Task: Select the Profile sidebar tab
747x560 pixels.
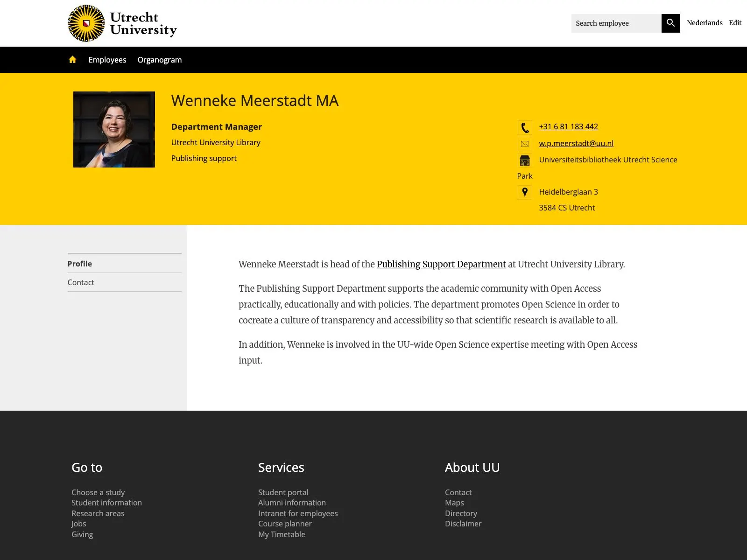Action: (80, 264)
